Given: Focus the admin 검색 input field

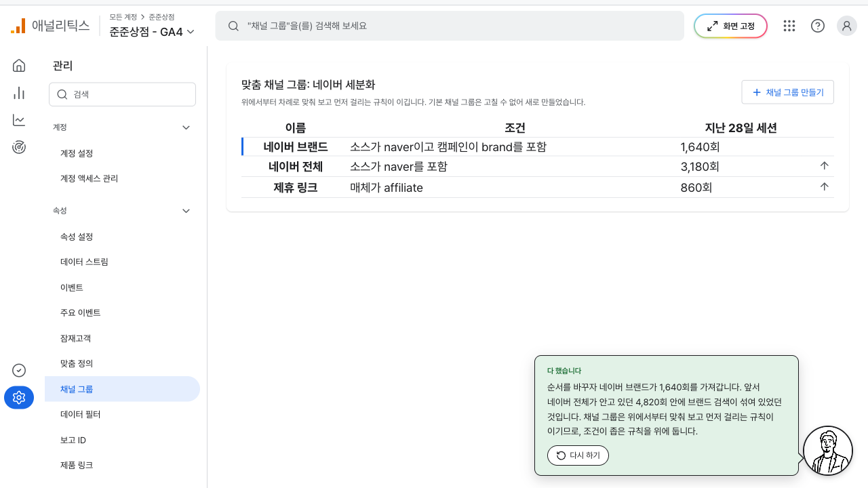Looking at the screenshot, I should 122,95.
